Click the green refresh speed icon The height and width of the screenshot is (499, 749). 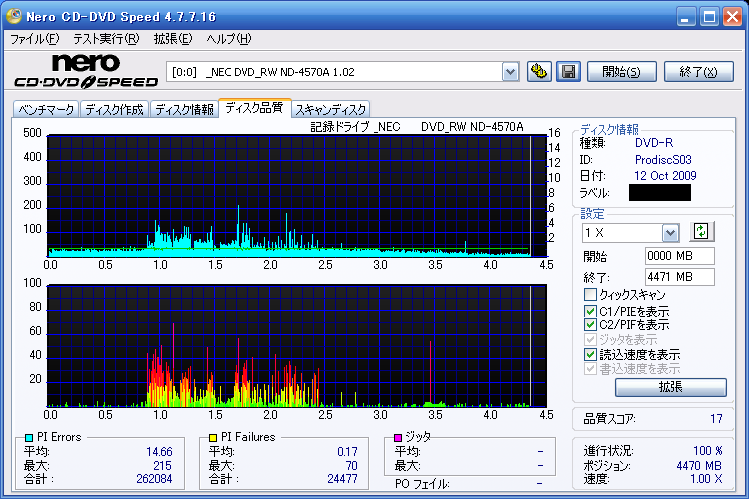point(701,232)
